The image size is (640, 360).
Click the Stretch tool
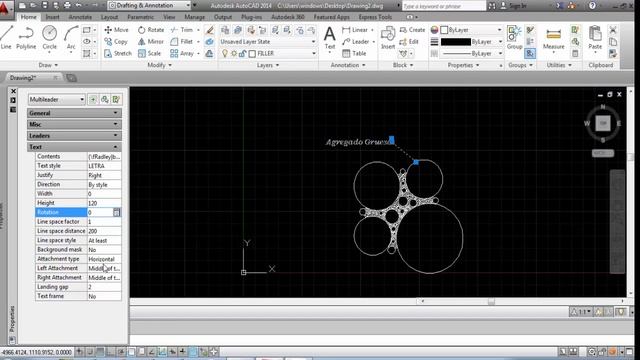[x=118, y=53]
